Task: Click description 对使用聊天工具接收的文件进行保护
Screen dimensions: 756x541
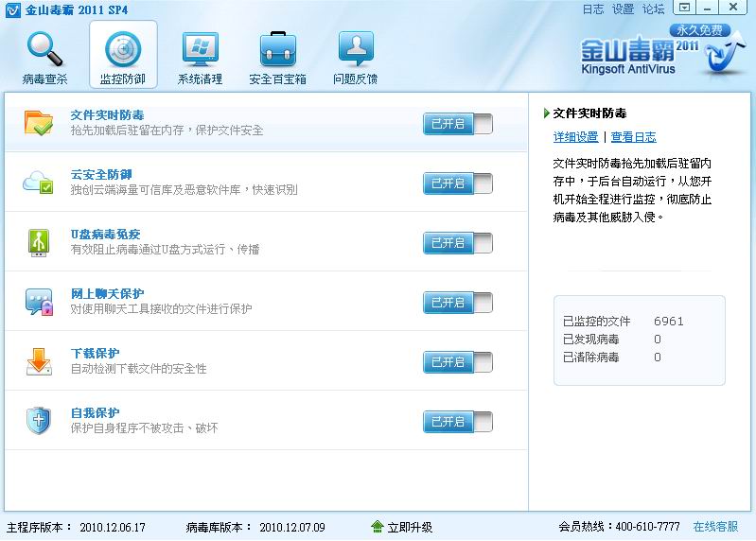Action: tap(161, 309)
